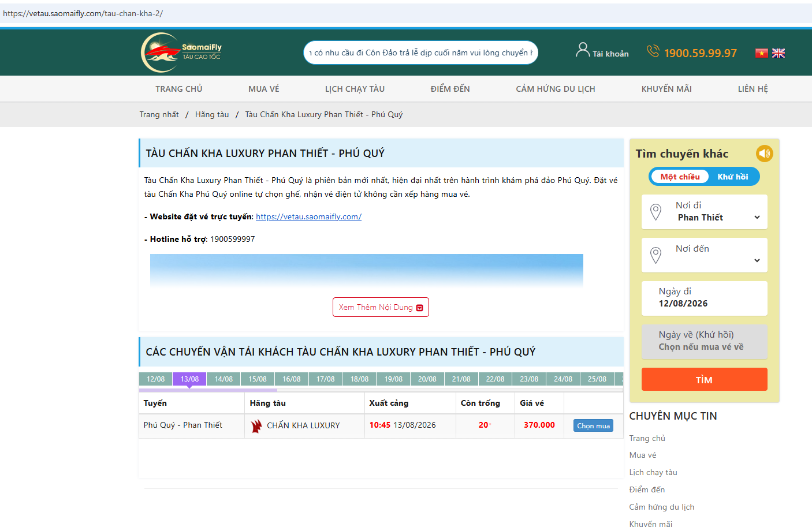Click the Tàu Chấn Kha Luxury breadcrumb
The image size is (812, 527).
click(324, 114)
